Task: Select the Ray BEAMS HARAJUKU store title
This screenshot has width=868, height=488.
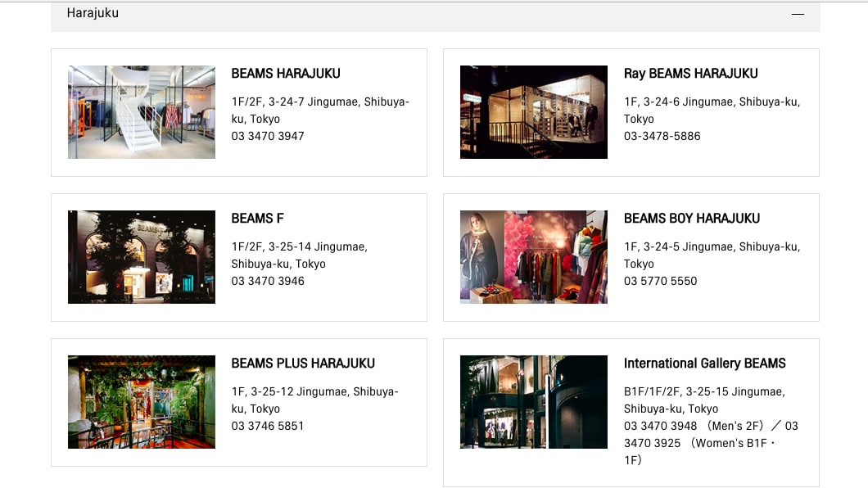Action: (691, 74)
